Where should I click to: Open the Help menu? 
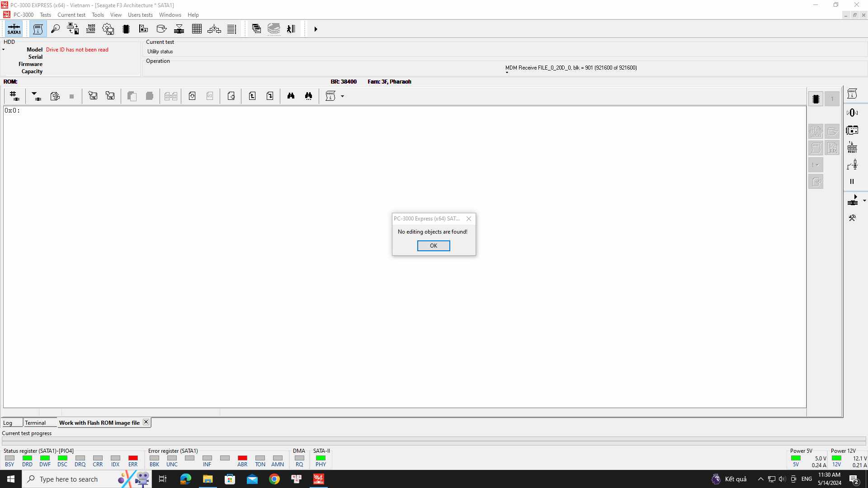193,15
